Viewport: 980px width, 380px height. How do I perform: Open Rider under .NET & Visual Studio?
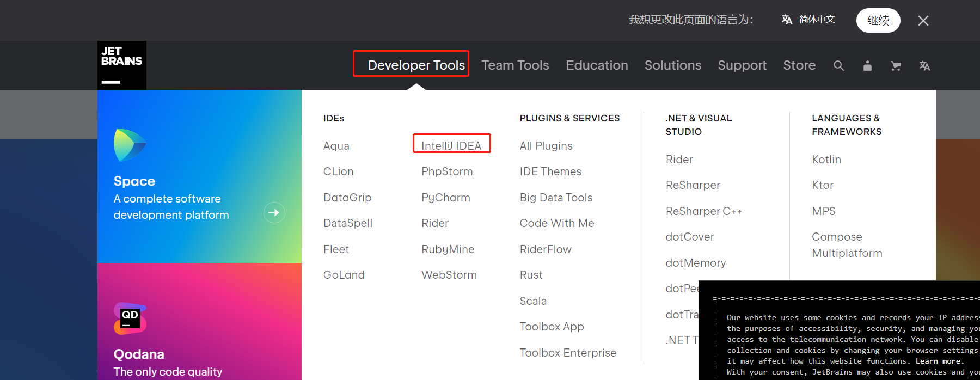point(679,160)
